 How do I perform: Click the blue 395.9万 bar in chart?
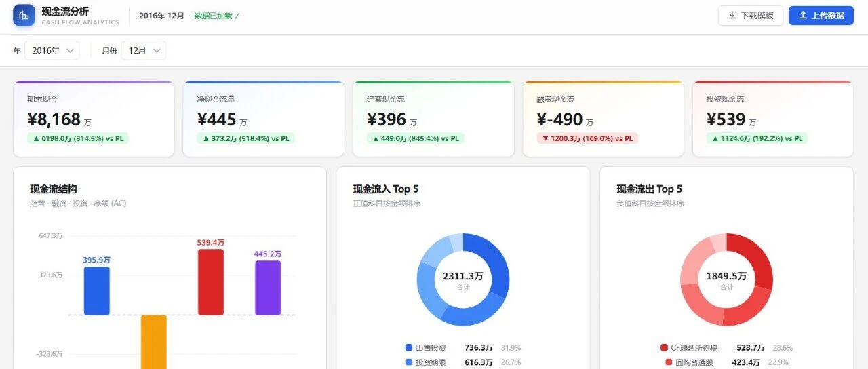tap(97, 290)
